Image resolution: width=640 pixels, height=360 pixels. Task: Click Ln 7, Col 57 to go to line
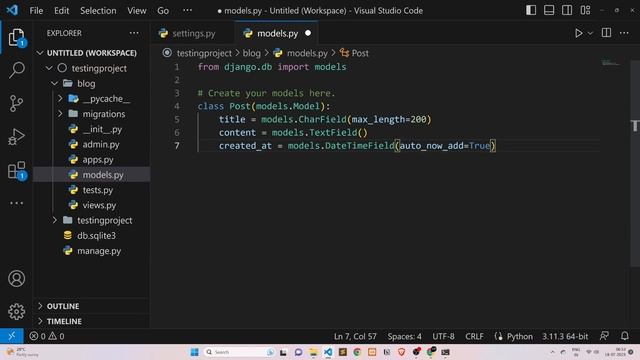[x=355, y=336]
